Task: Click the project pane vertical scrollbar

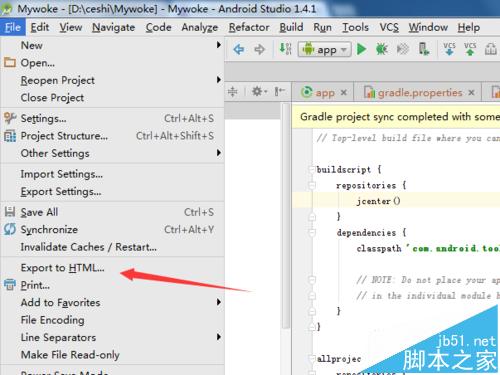Action: [x=286, y=217]
